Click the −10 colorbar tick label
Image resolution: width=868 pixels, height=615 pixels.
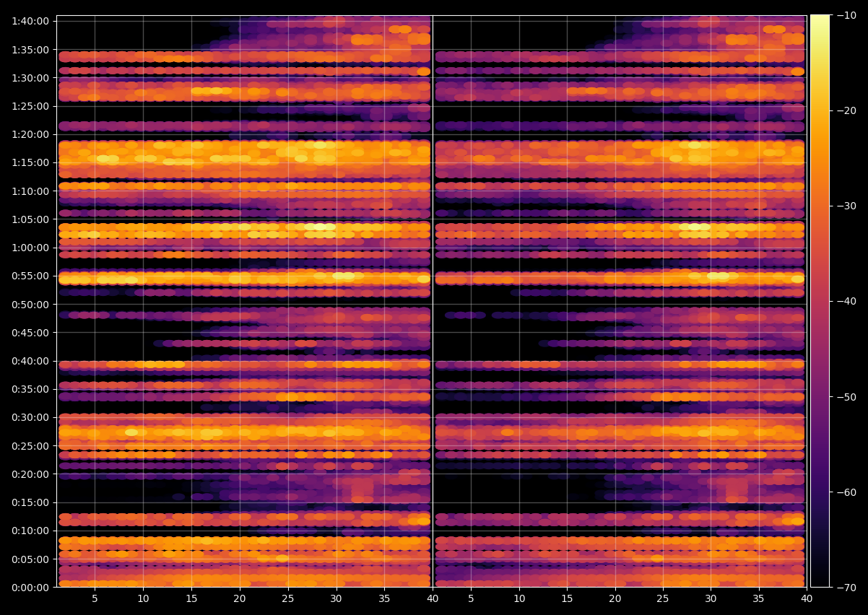tap(846, 15)
